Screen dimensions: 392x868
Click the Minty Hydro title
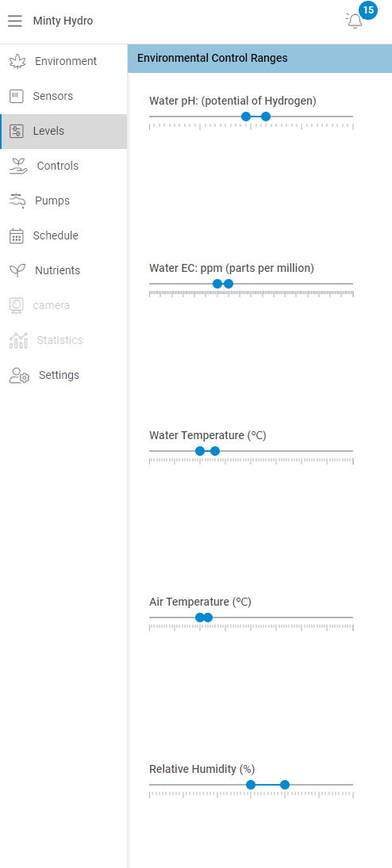63,21
